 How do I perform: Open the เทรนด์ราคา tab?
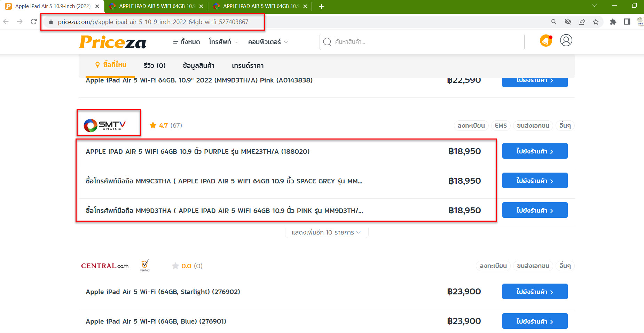(x=248, y=65)
